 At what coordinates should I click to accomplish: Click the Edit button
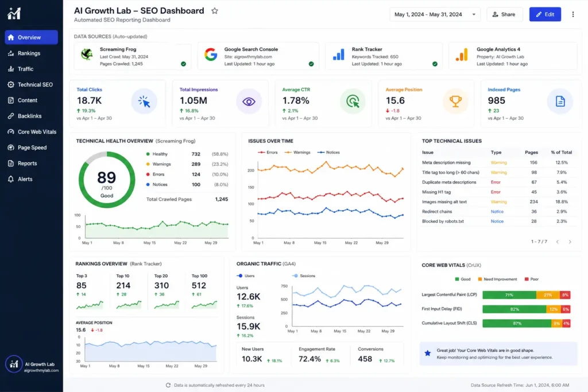[x=545, y=14]
